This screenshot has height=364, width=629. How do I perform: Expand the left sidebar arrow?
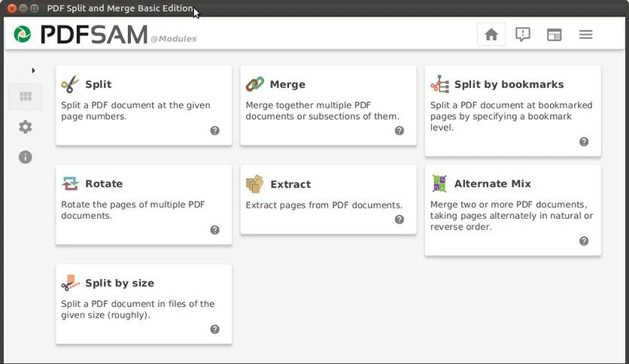coord(33,71)
